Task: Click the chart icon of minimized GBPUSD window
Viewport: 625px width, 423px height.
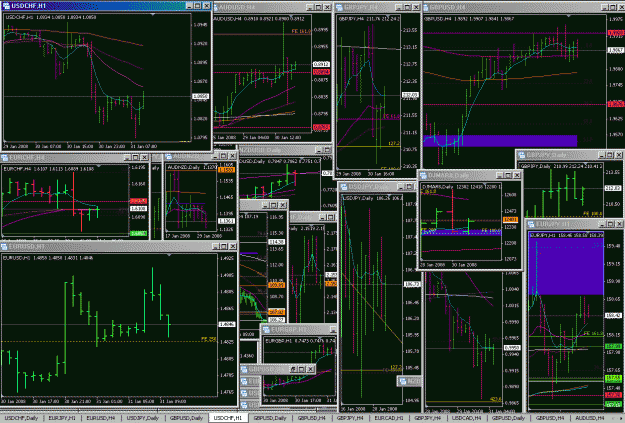Action: (244, 370)
